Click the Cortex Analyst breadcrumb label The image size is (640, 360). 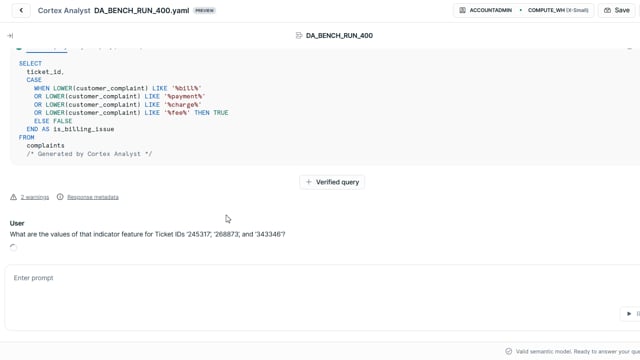[x=64, y=11]
